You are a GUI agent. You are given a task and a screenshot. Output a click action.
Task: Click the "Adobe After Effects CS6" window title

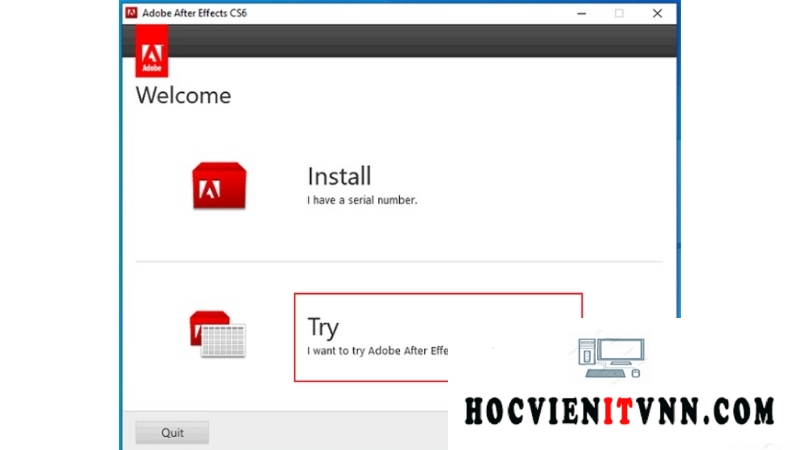[x=195, y=13]
